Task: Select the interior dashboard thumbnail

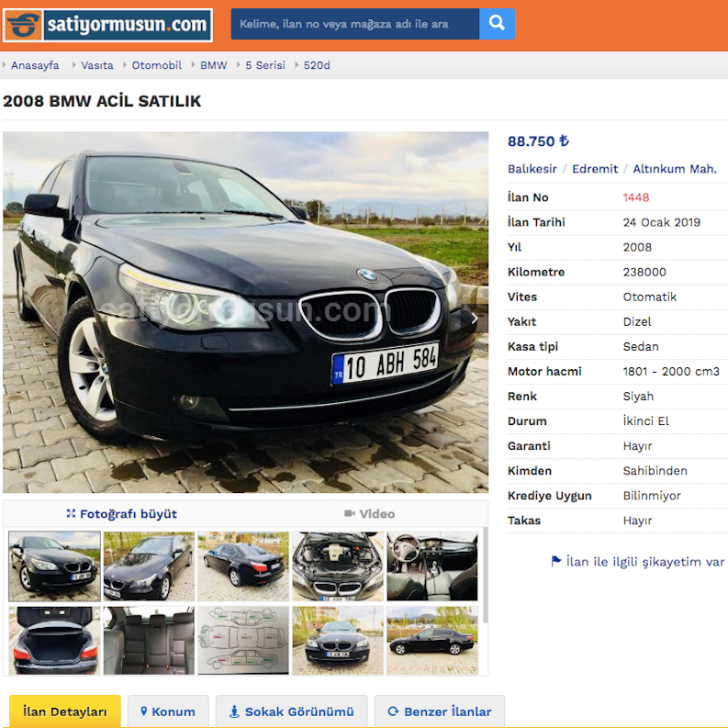Action: (x=432, y=566)
